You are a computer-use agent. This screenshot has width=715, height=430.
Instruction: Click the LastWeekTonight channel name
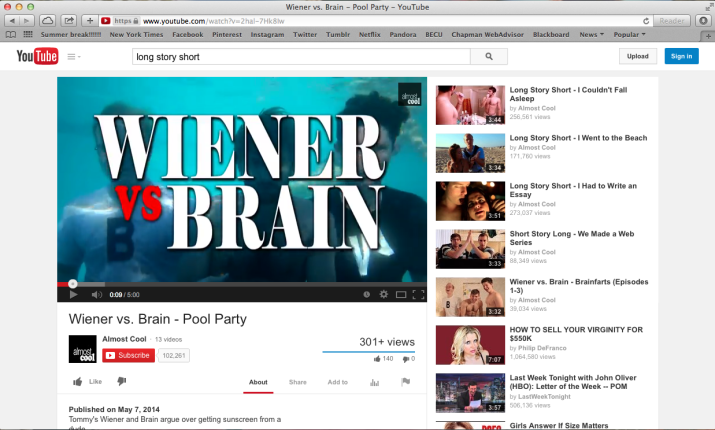(x=544, y=396)
